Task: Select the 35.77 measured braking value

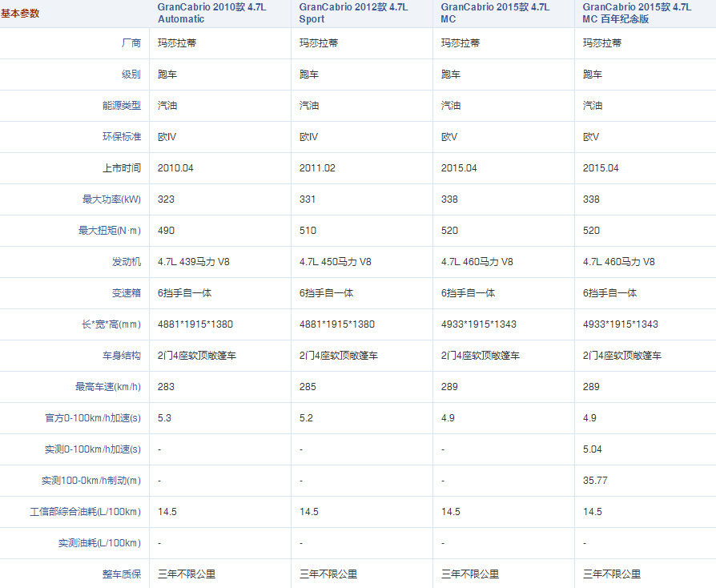Action: (x=595, y=481)
